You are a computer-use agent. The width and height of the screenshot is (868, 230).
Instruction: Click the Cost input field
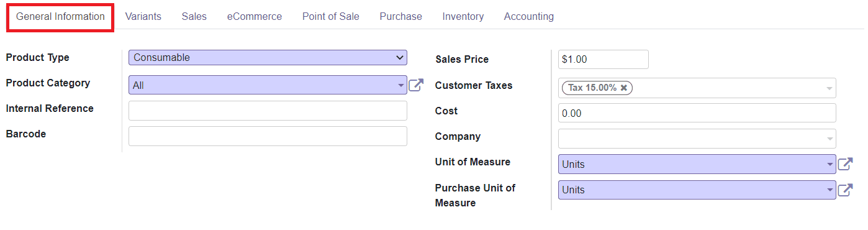[697, 113]
